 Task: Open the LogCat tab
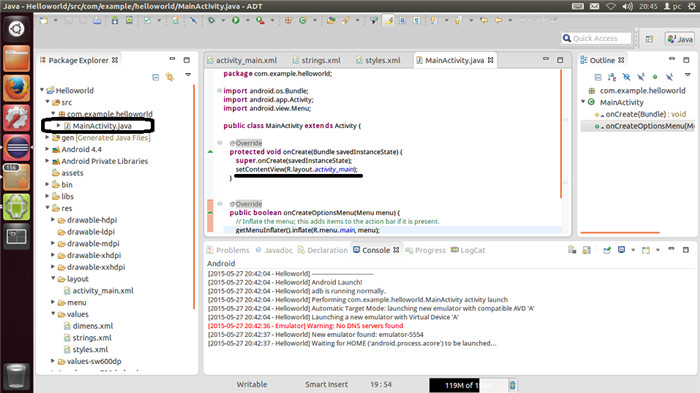tap(468, 250)
